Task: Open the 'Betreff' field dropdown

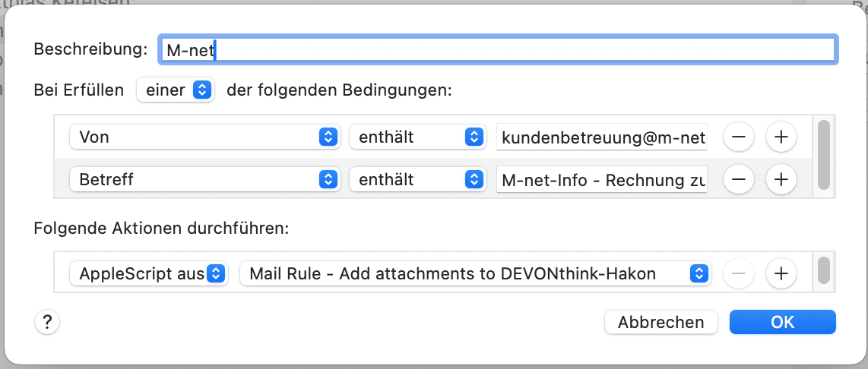Action: pyautogui.click(x=202, y=180)
